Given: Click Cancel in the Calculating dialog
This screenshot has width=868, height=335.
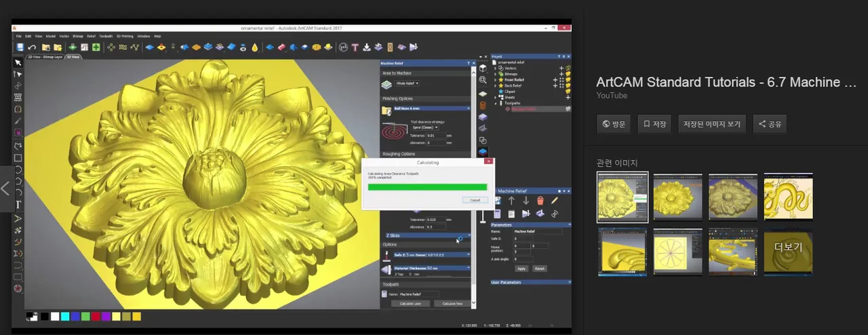Looking at the screenshot, I should 475,200.
